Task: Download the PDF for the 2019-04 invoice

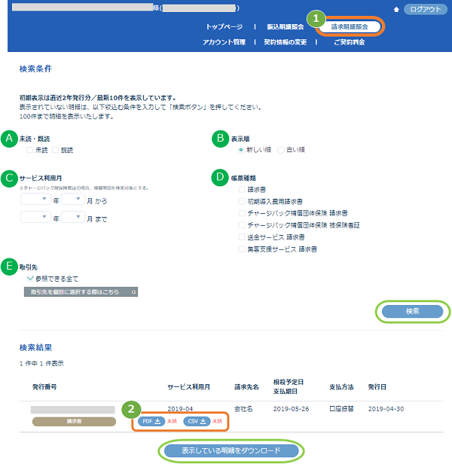Action: (x=151, y=421)
